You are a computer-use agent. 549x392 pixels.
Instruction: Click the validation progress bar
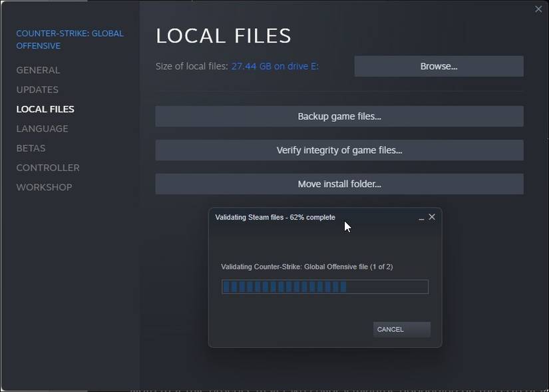pyautogui.click(x=325, y=287)
